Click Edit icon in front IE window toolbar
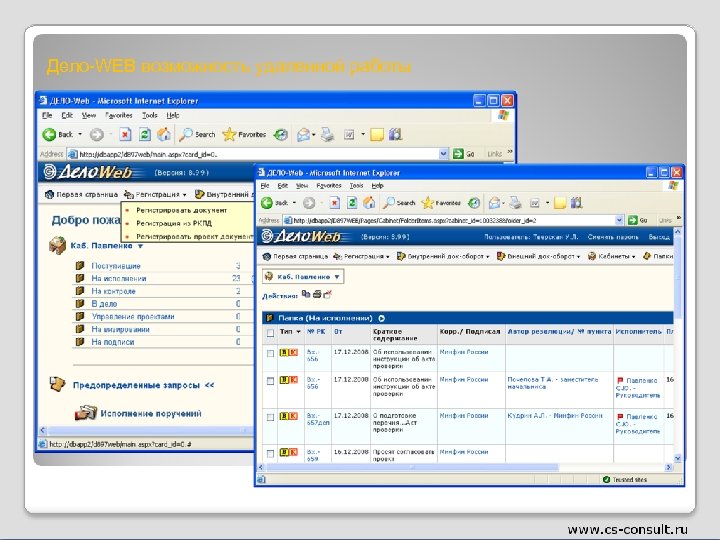Screen dimensions: 720x540 534,202
